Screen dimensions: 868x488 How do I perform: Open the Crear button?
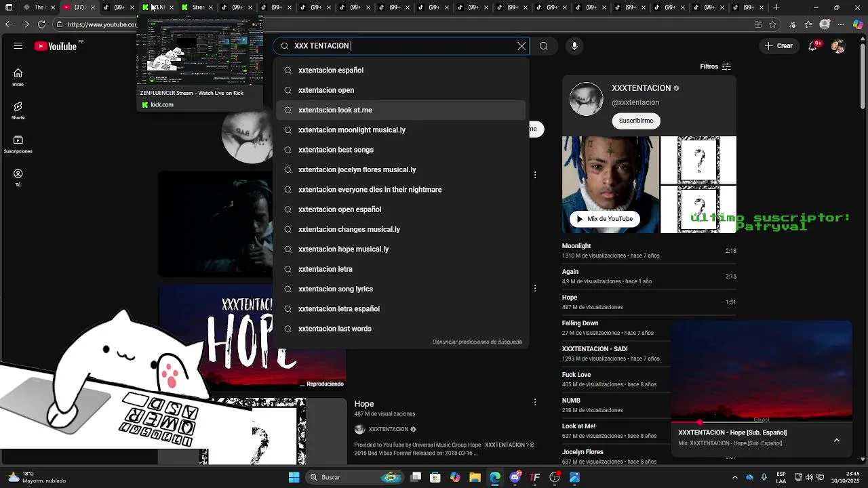click(779, 46)
